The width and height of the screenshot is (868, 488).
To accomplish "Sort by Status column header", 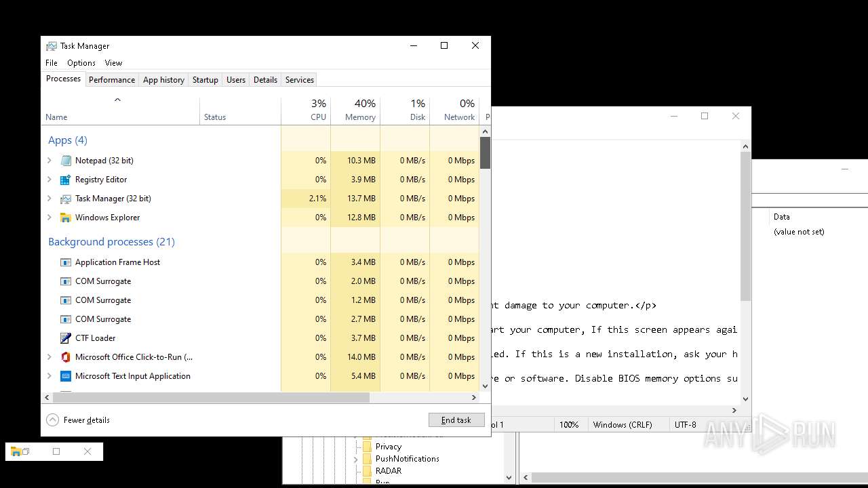I will point(240,110).
